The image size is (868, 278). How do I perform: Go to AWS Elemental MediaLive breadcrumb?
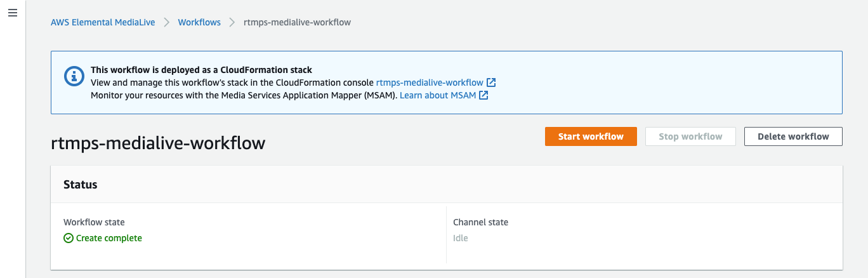pos(103,22)
